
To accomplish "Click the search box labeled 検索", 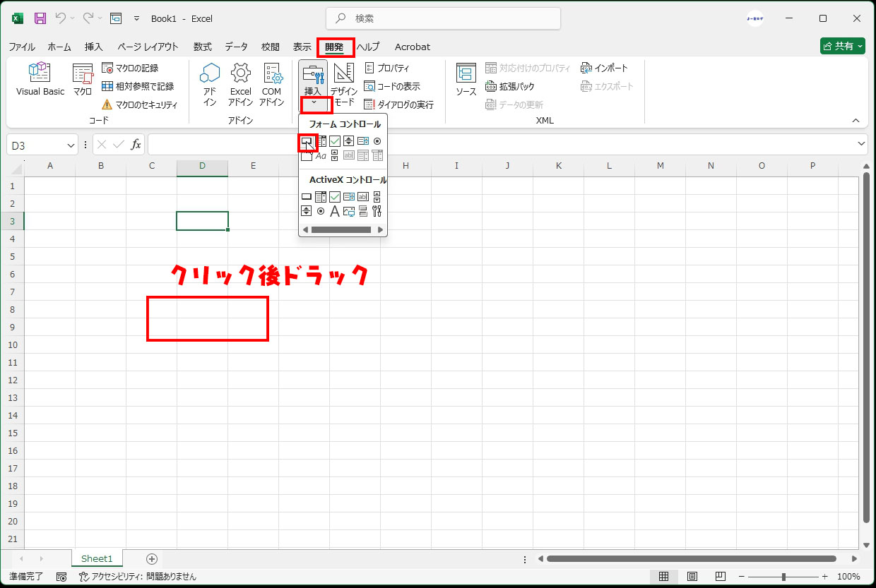I will click(443, 18).
